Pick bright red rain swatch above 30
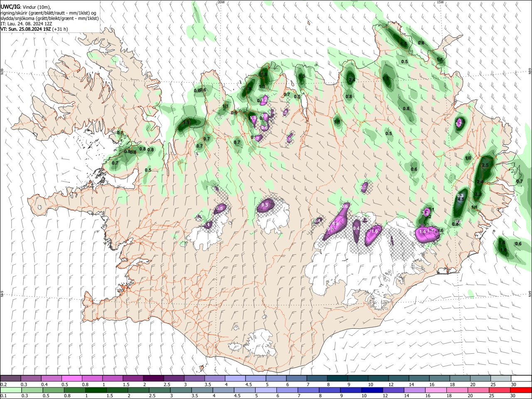This screenshot has width=532, height=399. coord(522,390)
